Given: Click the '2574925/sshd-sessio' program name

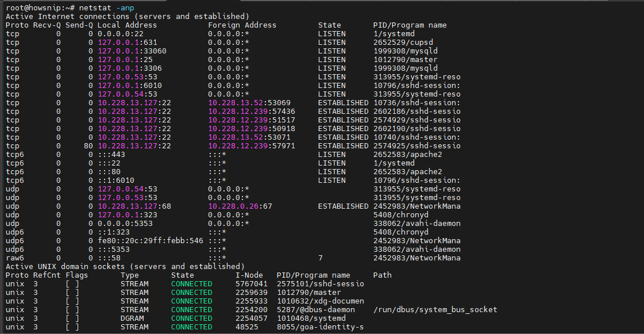Looking at the screenshot, I should point(417,146).
